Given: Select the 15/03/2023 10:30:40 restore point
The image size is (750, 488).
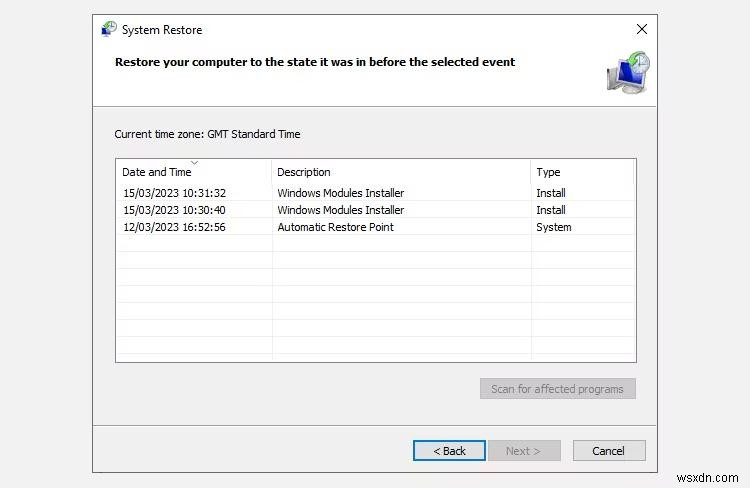Looking at the screenshot, I should [x=375, y=210].
